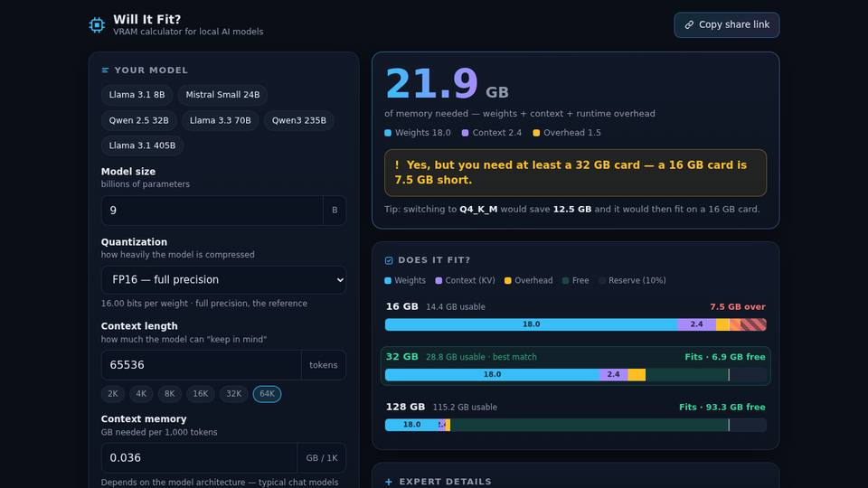Screen dimensions: 868x488
Task: Click the Will It Fit? title
Action: tap(146, 19)
